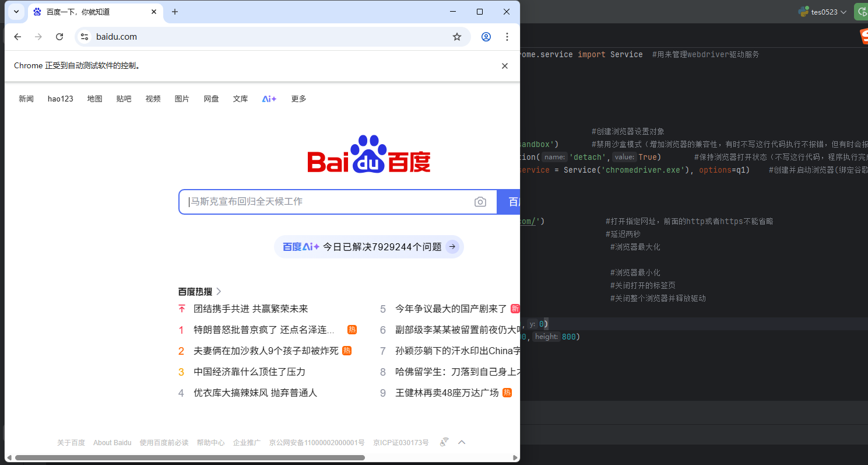The width and height of the screenshot is (868, 465).
Task: Open the hao123 link
Action: click(61, 99)
